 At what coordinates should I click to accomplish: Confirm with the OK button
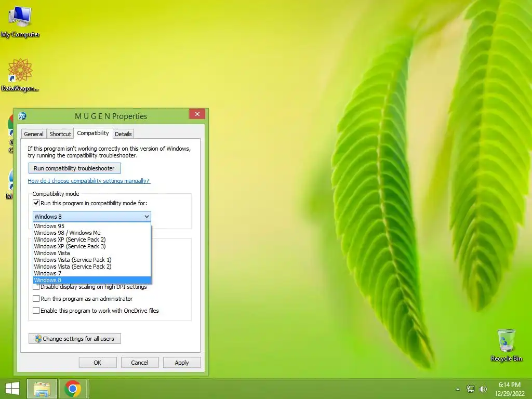tap(98, 362)
